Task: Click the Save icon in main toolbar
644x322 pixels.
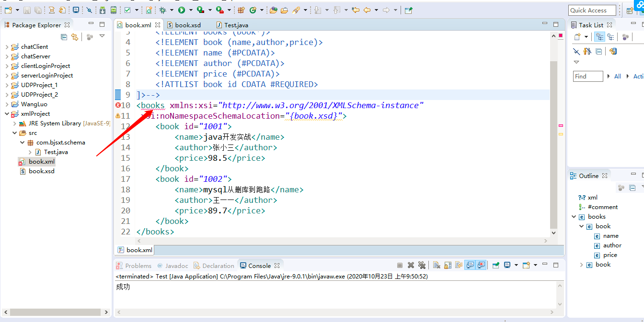Action: pos(27,10)
